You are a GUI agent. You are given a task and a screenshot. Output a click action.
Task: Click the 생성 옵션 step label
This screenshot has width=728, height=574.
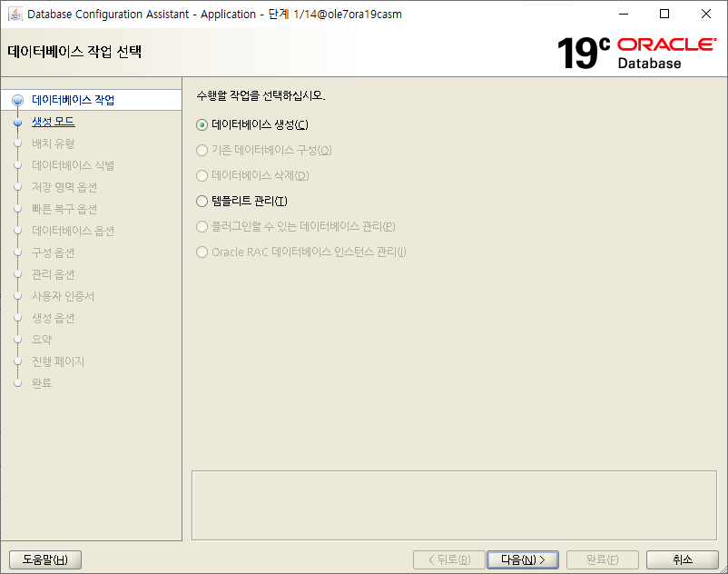[53, 318]
